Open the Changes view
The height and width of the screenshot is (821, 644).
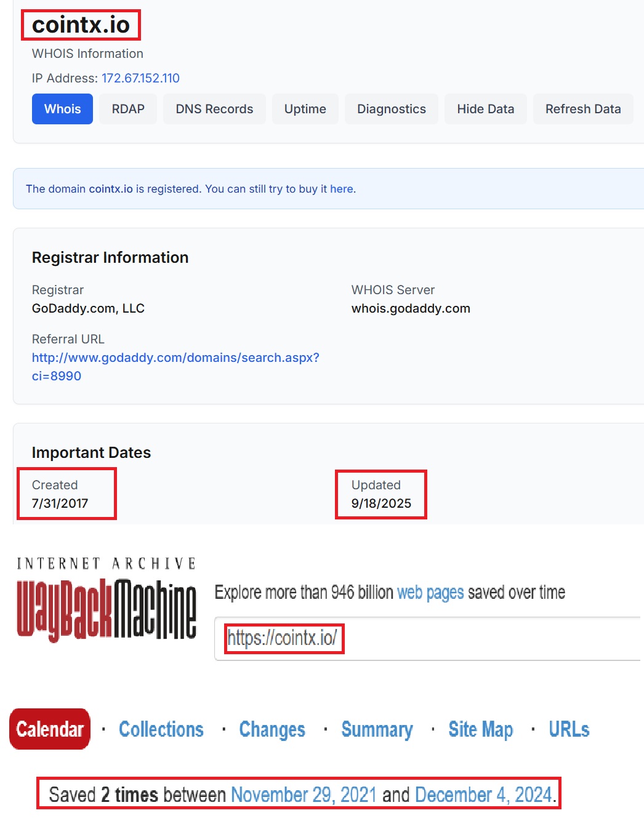click(x=272, y=729)
